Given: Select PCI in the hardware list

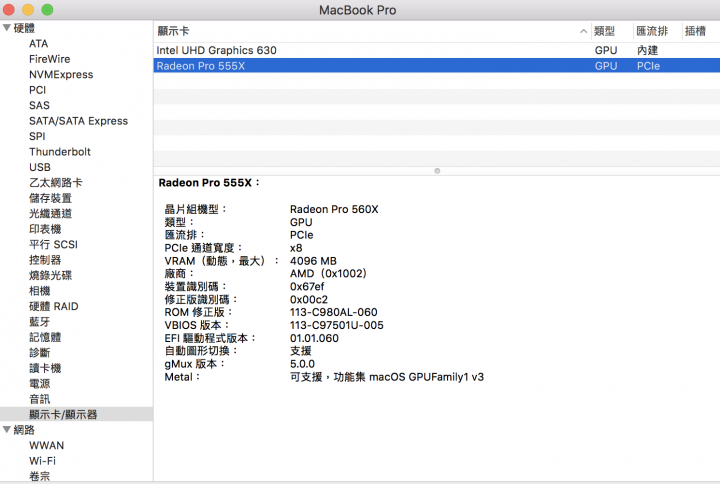Looking at the screenshot, I should [x=38, y=90].
